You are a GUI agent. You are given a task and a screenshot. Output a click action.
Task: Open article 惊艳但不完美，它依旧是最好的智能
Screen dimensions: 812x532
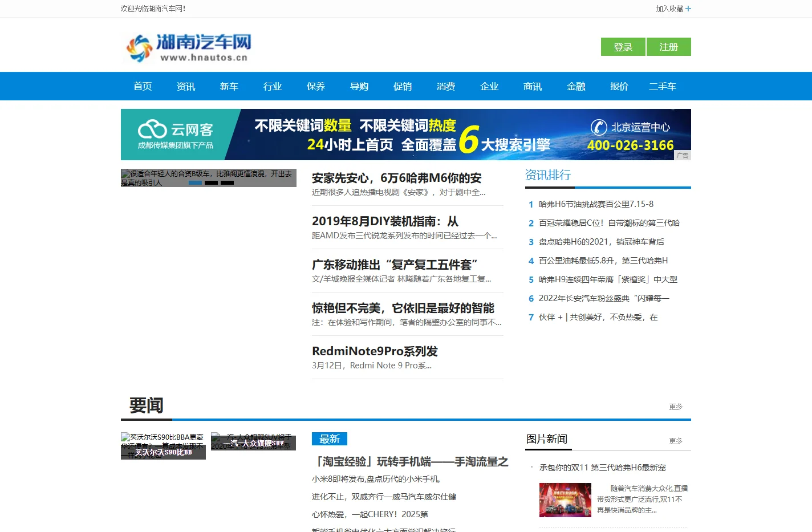click(x=403, y=308)
